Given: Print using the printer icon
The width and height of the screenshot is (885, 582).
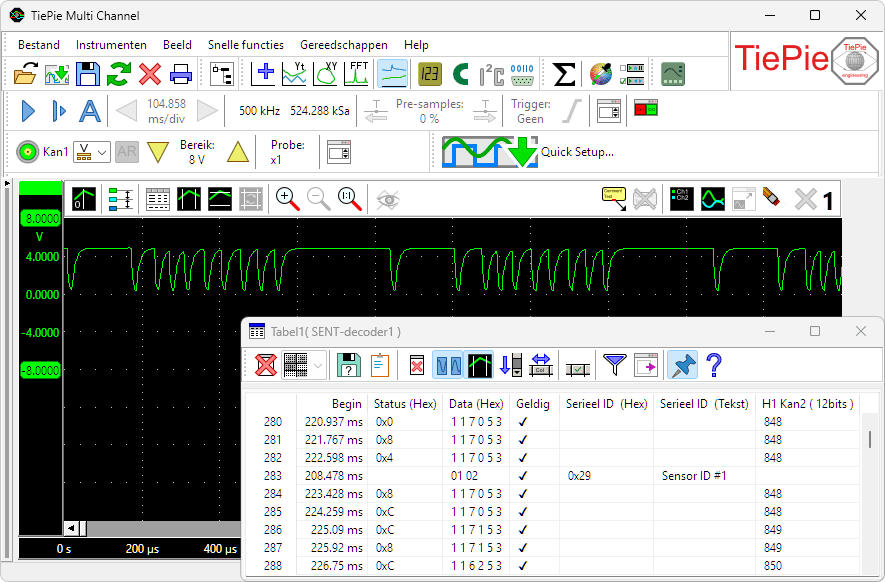Looking at the screenshot, I should (x=181, y=74).
